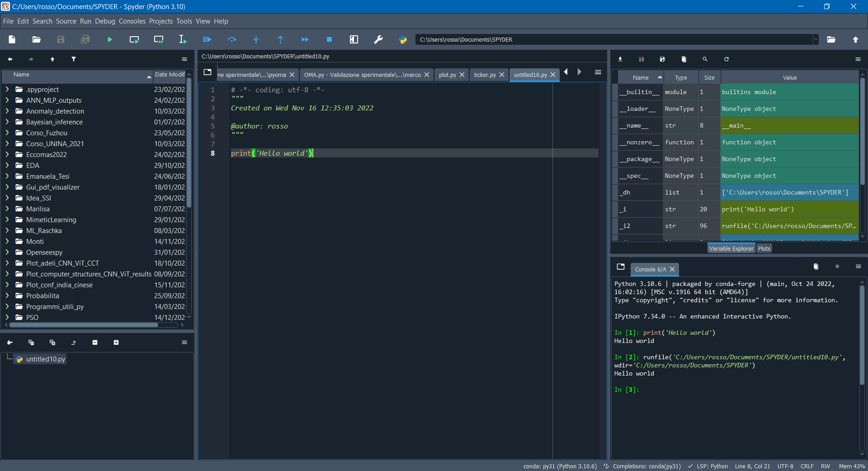Click the Maximize current pane icon
The image size is (868, 471).
click(354, 40)
